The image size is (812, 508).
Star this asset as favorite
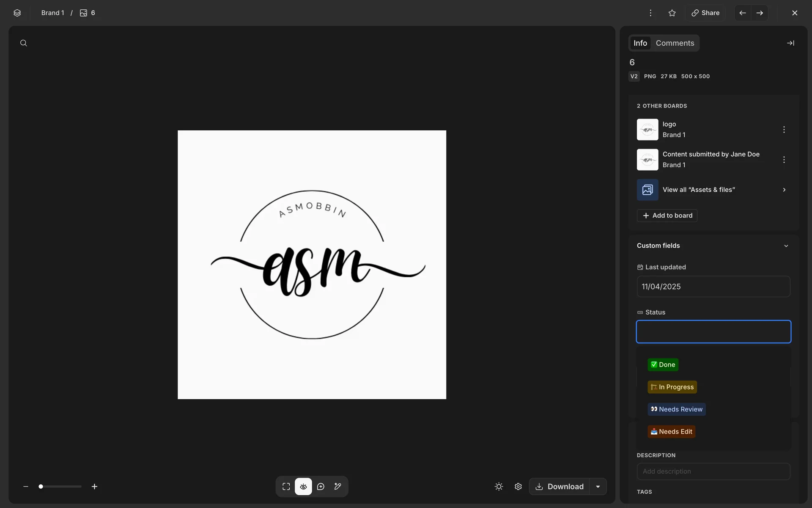pyautogui.click(x=672, y=13)
